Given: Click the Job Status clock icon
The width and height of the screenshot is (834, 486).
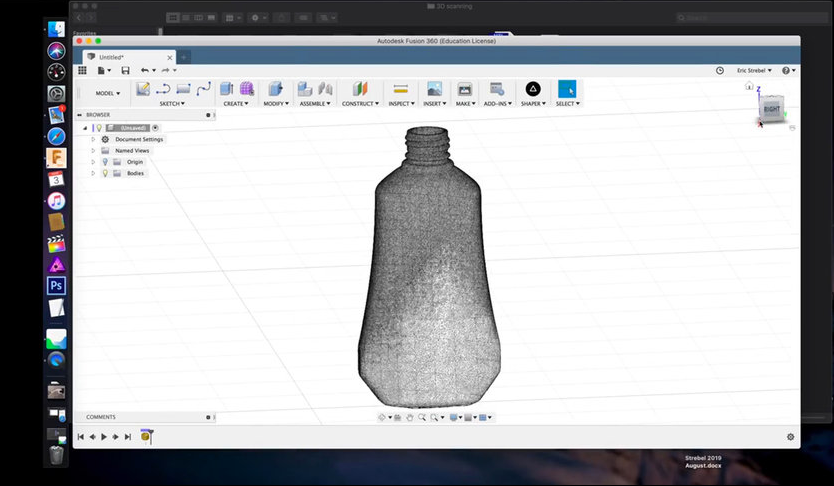Looking at the screenshot, I should (x=720, y=71).
